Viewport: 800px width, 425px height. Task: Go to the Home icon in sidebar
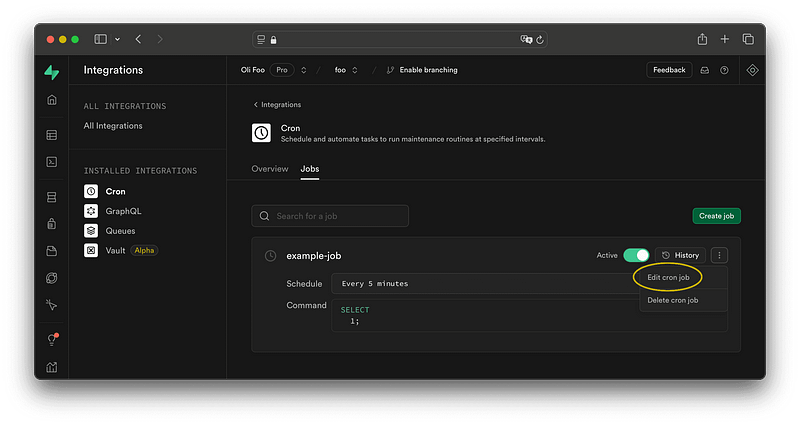click(52, 100)
